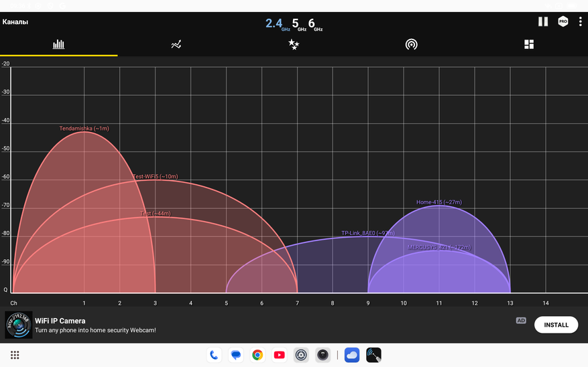
Task: Tap the PRO upgrade badge
Action: tap(563, 21)
